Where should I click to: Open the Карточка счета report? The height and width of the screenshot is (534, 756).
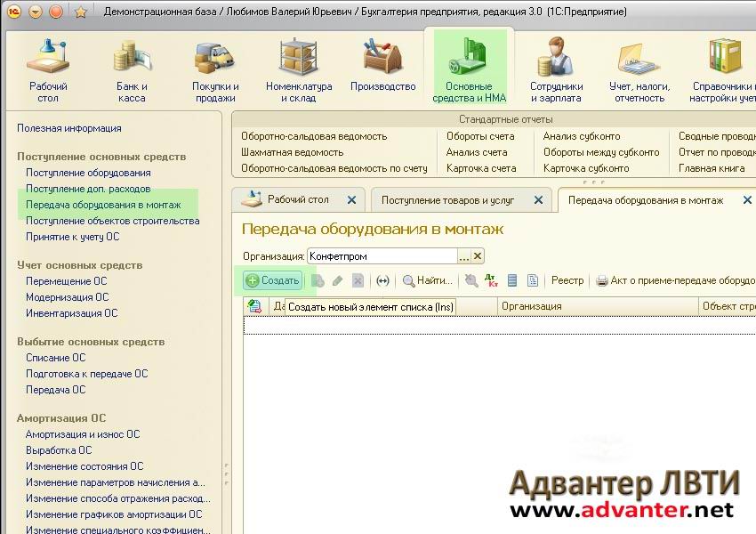[481, 168]
